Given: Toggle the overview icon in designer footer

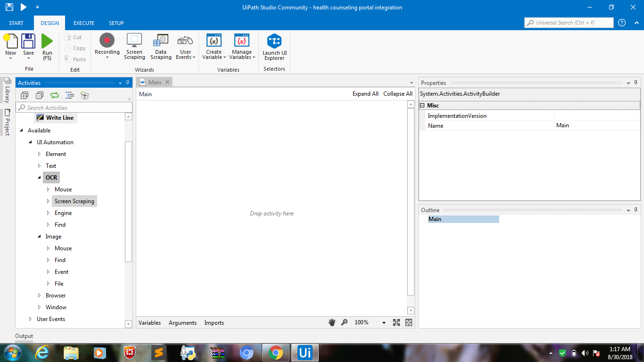Looking at the screenshot, I should tap(409, 322).
